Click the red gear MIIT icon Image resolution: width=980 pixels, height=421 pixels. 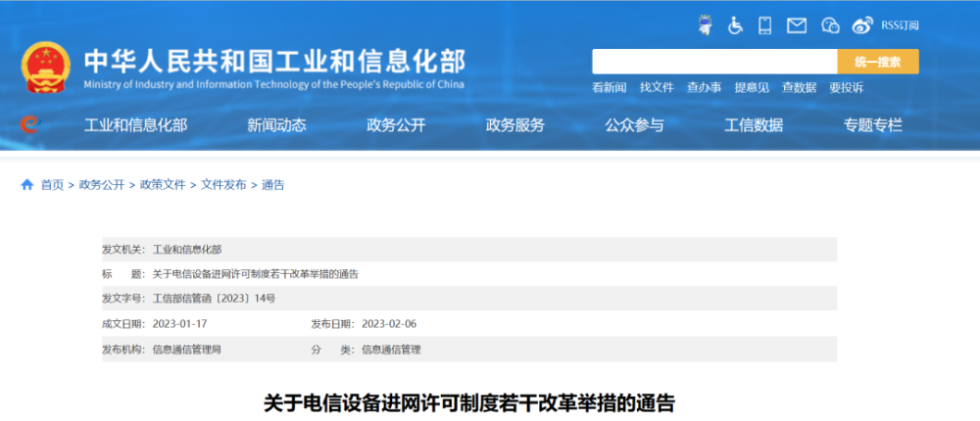click(29, 124)
